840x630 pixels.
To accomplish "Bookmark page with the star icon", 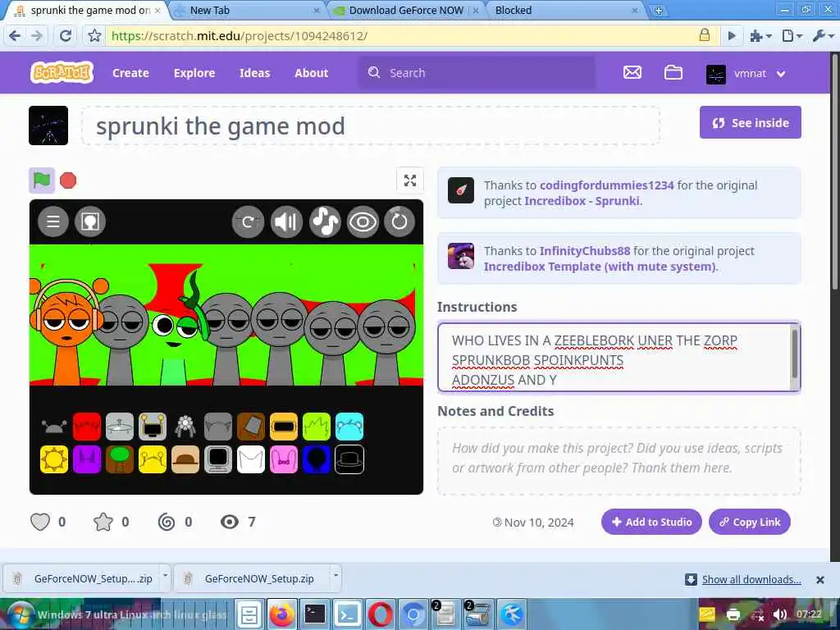I will (94, 36).
